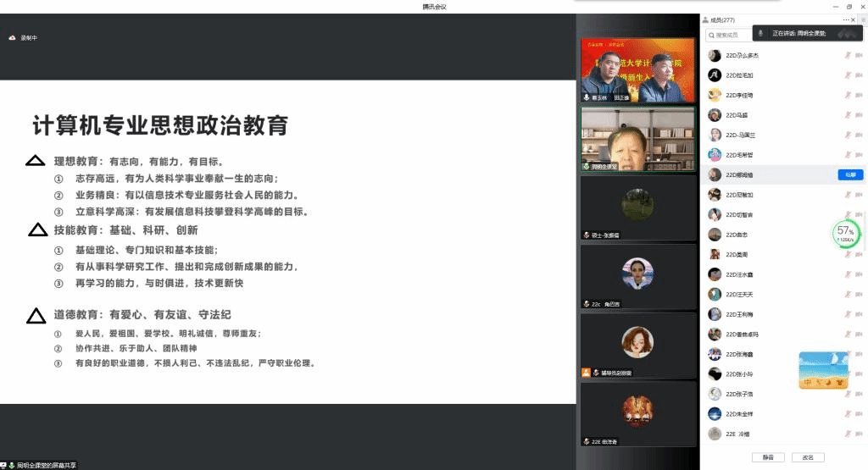Click the camera icon for 22D汪天天
Image resolution: width=868 pixels, height=470 pixels.
860,295
